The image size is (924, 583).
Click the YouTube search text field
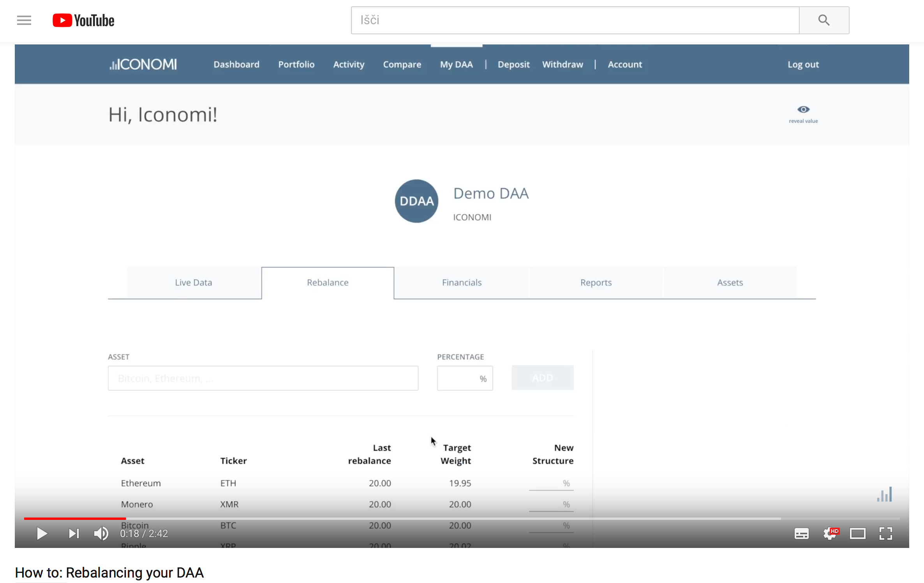pos(575,20)
